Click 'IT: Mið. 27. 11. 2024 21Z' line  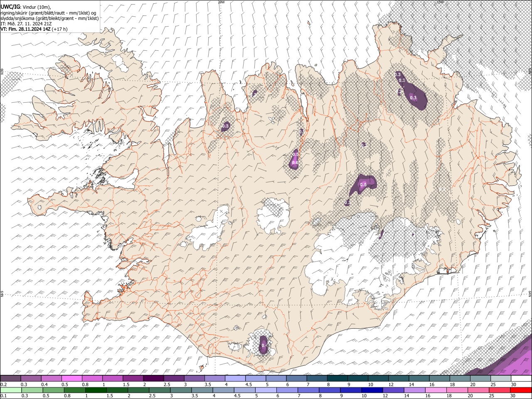coord(26,24)
